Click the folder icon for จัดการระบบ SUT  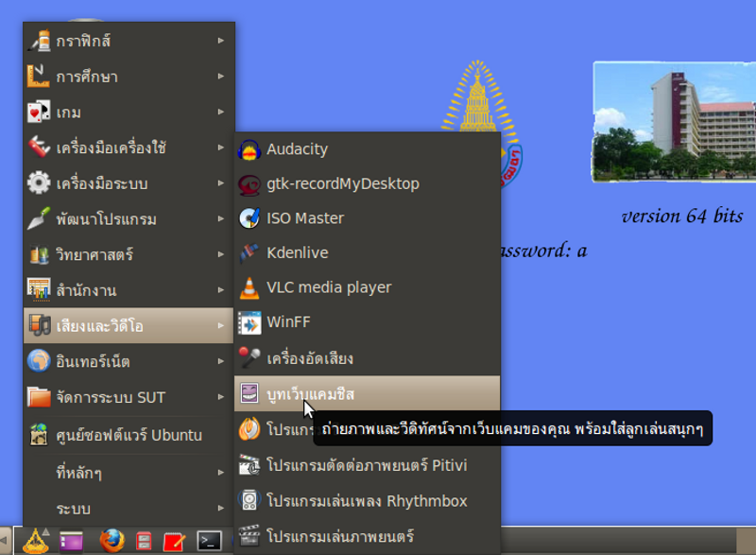coord(39,397)
